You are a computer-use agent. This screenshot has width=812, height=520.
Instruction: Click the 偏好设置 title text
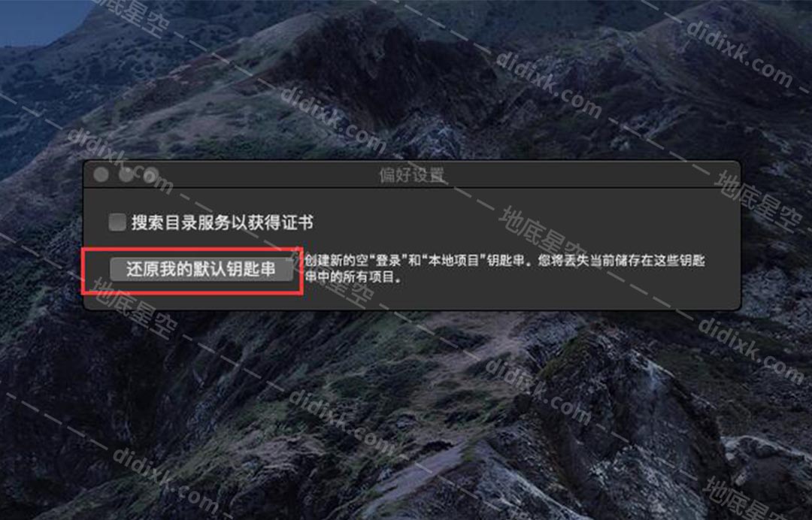[412, 175]
